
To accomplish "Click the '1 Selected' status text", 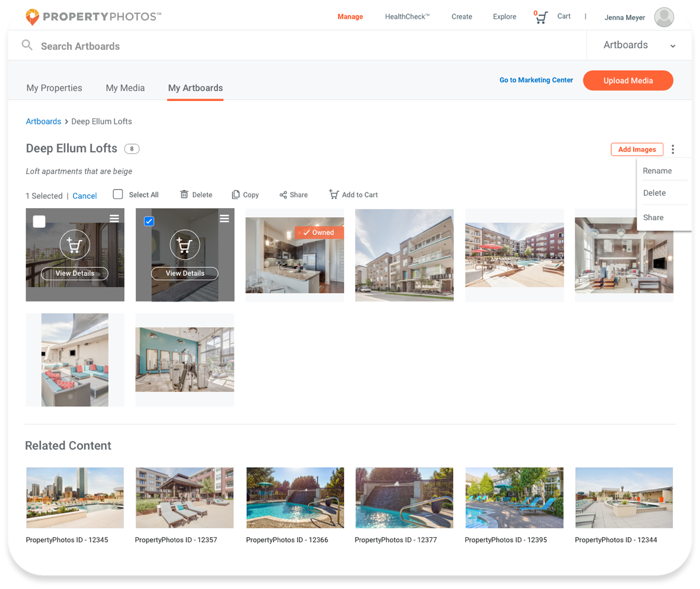I will (x=44, y=196).
